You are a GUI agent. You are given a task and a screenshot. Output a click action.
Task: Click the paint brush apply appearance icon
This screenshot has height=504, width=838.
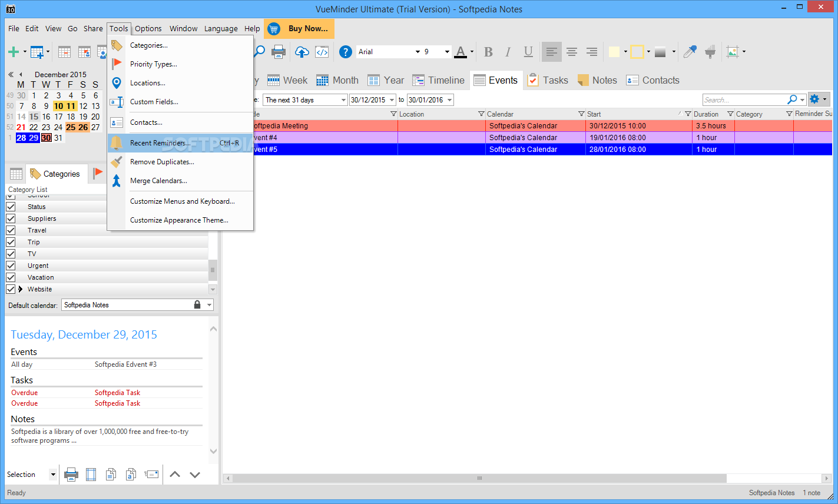pyautogui.click(x=710, y=52)
